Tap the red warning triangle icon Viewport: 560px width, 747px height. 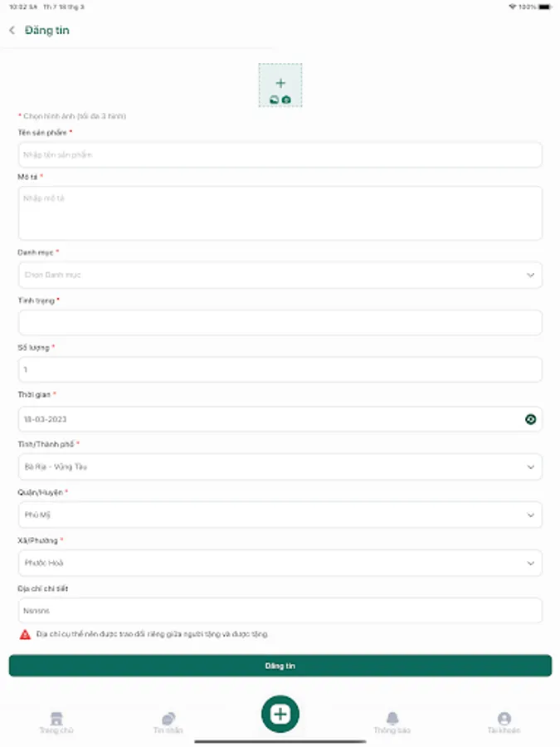(x=25, y=634)
